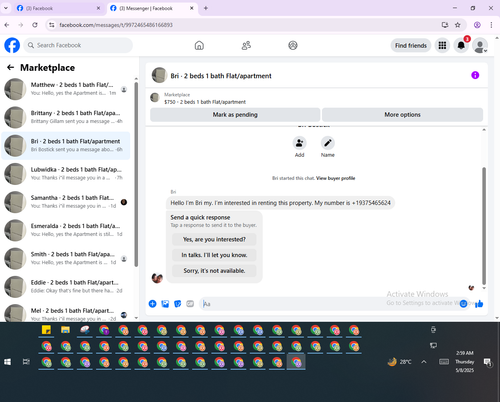The image size is (500, 402).
Task: Click the Name edit pencil icon
Action: (x=328, y=143)
